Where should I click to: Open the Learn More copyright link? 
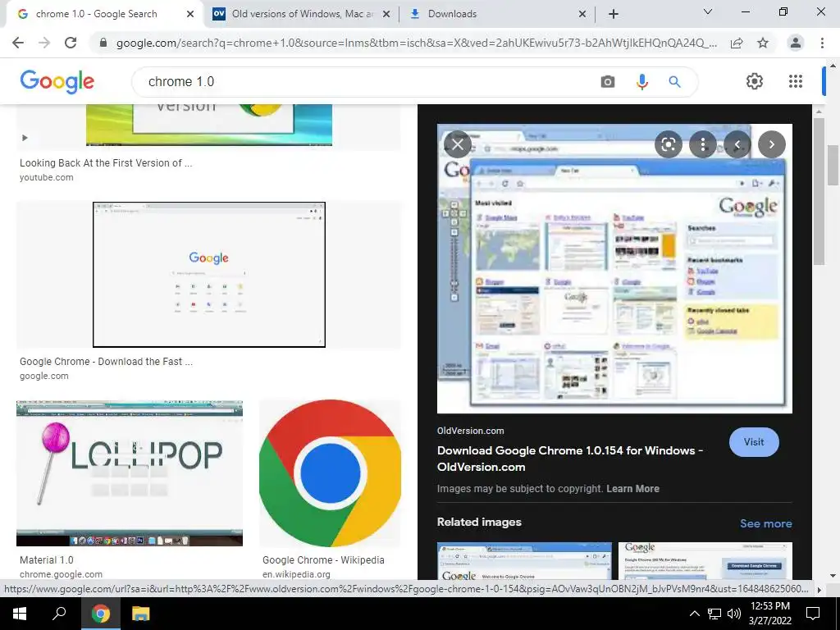pos(632,489)
